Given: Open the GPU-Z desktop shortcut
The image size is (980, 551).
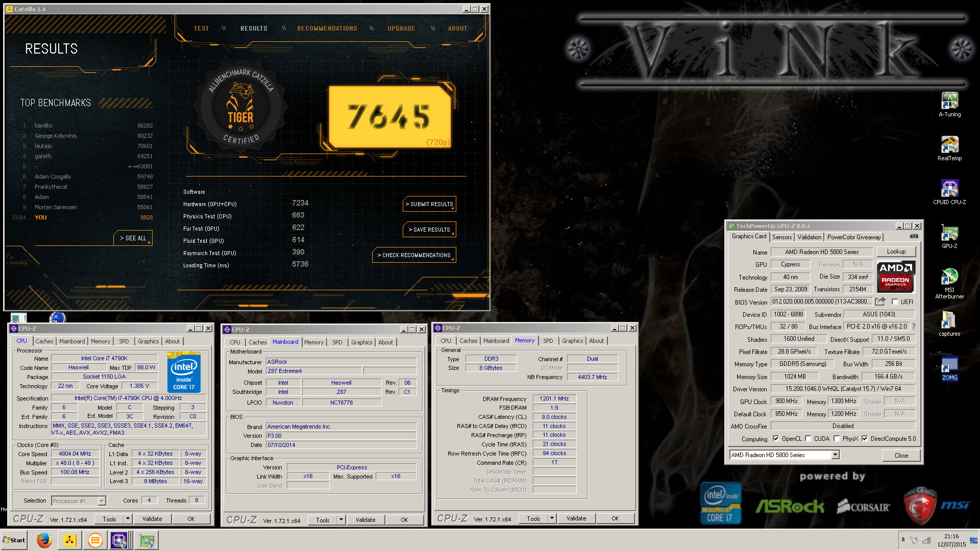Looking at the screenshot, I should [x=949, y=236].
